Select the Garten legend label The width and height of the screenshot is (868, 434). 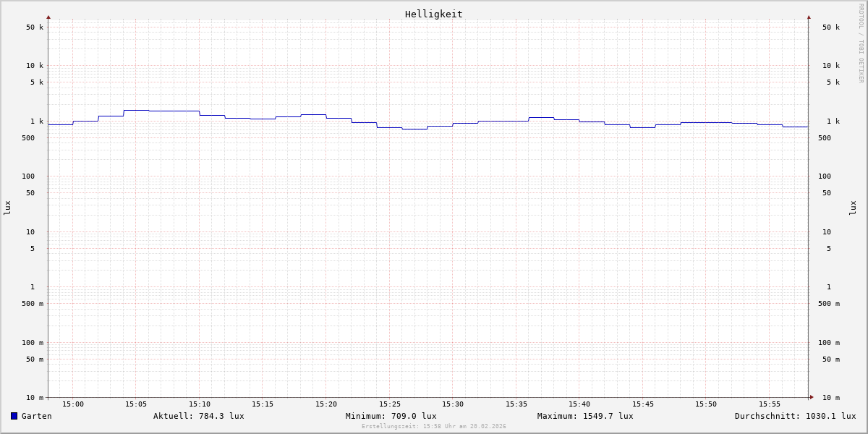pyautogui.click(x=36, y=416)
